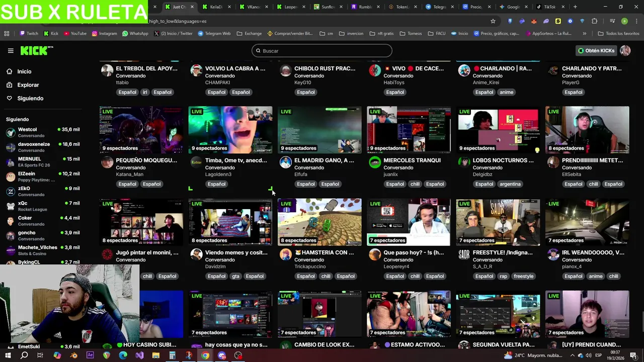Open Windows Start menu
644x362 pixels.
[x=8, y=355]
